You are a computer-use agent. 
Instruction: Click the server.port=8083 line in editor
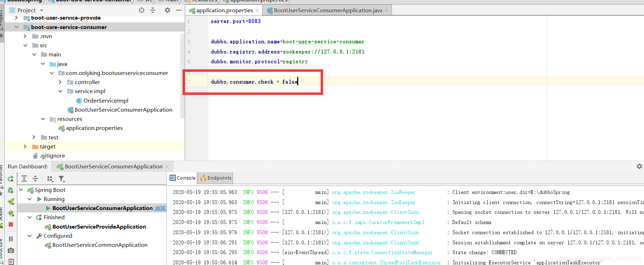click(x=236, y=21)
